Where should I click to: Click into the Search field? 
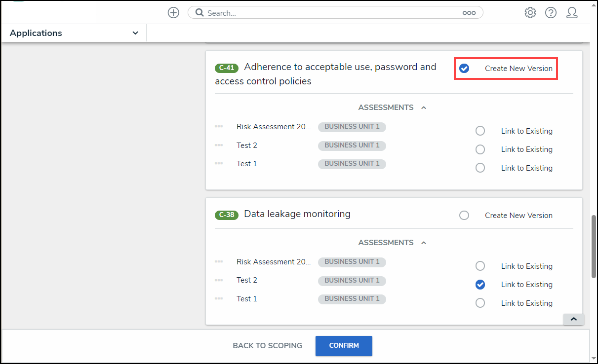[x=331, y=13]
